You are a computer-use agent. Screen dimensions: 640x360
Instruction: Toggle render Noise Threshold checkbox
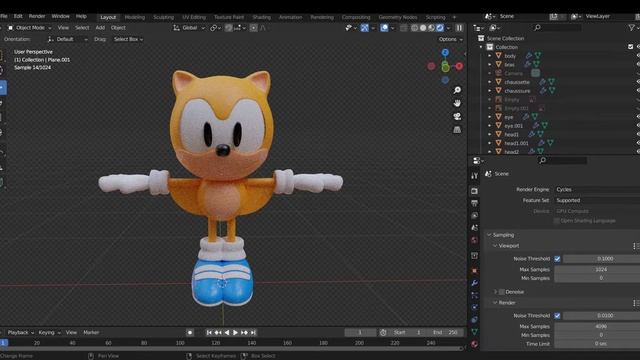click(557, 316)
